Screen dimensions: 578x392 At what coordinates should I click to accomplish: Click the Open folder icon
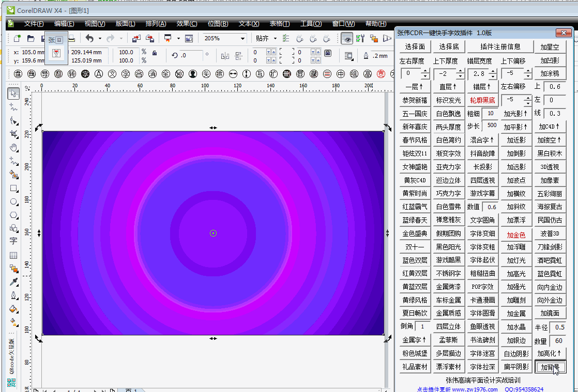pyautogui.click(x=31, y=38)
